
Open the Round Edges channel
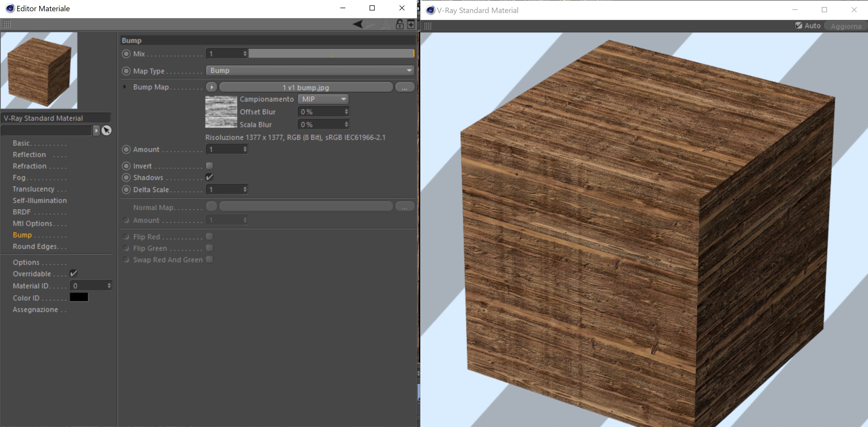click(35, 246)
